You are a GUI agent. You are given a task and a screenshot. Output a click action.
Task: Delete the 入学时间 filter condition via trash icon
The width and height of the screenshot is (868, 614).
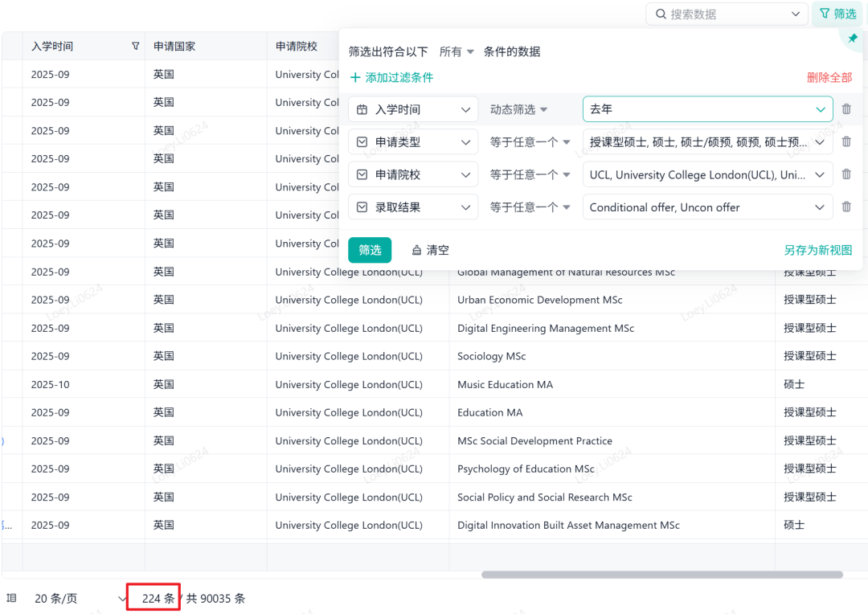click(x=846, y=109)
